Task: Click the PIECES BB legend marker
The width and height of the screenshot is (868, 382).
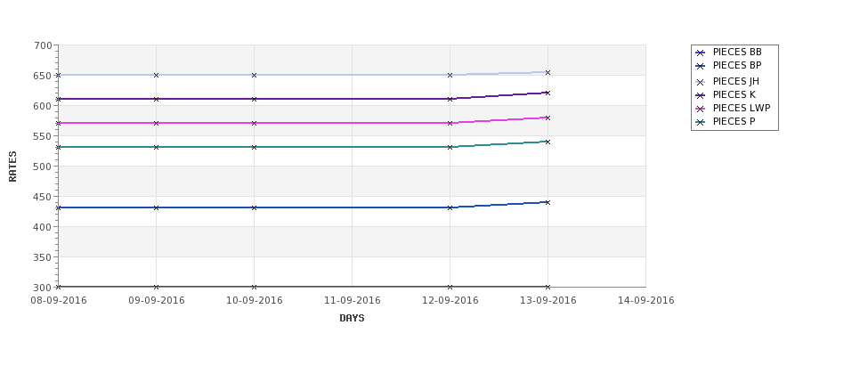Action: [701, 53]
